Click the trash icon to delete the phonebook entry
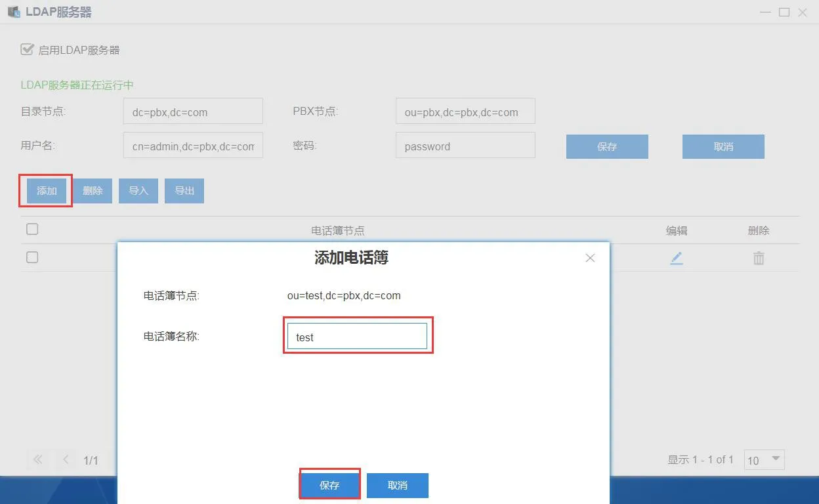 (759, 258)
